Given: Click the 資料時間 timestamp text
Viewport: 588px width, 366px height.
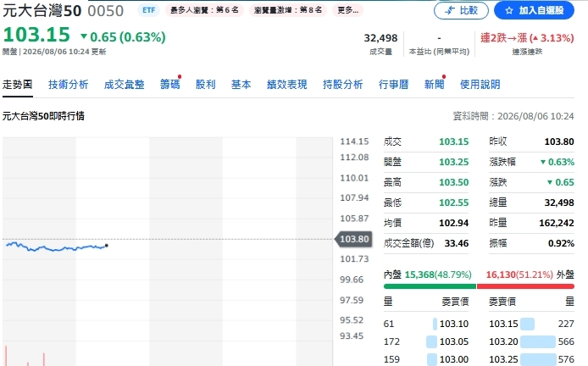Looking at the screenshot, I should pos(513,116).
